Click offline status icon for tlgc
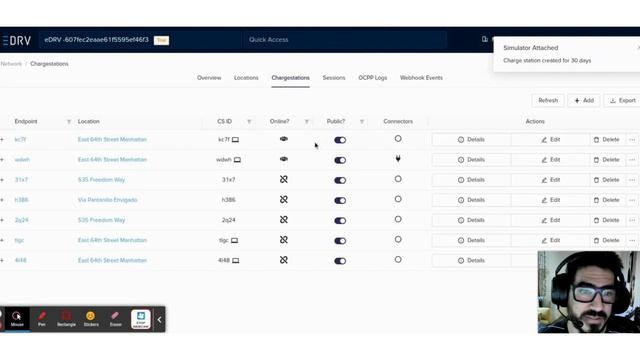640x360 pixels. 284,240
